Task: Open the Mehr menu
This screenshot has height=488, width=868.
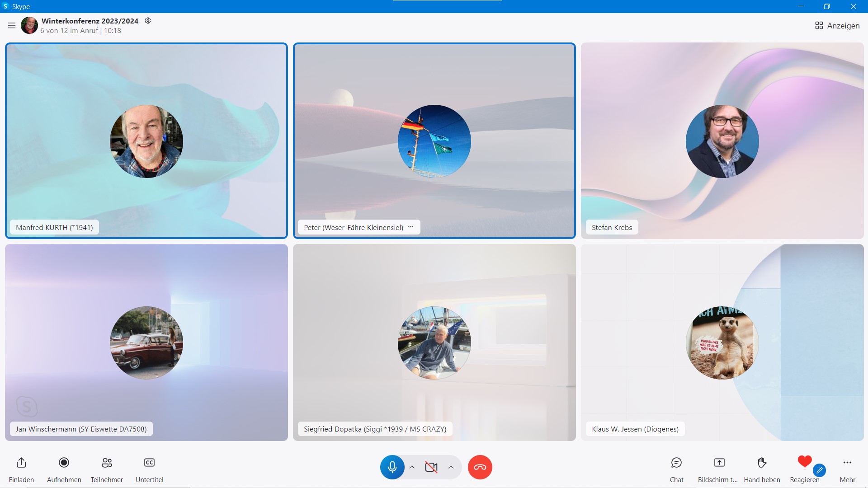Action: click(847, 463)
